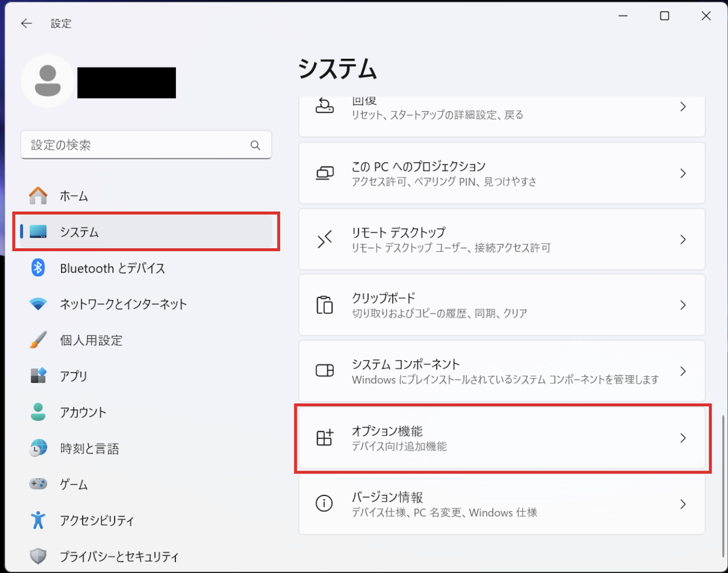Select the アクセシビリティ icon
728x573 pixels.
click(38, 520)
